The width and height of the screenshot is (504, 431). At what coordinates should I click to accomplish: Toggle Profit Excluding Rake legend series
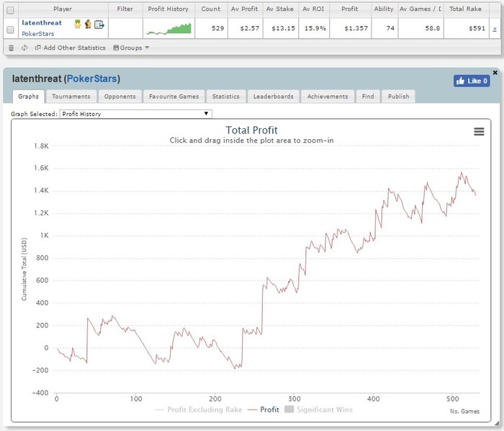[x=198, y=410]
